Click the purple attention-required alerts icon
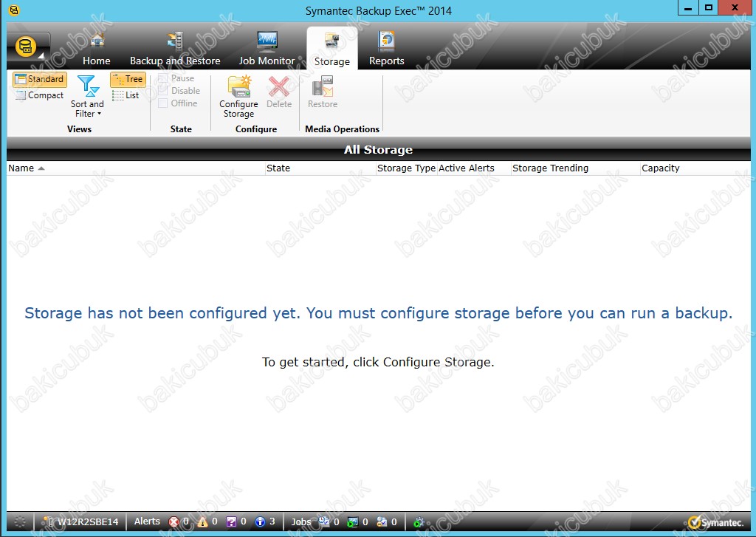The image size is (756, 537). (x=231, y=521)
